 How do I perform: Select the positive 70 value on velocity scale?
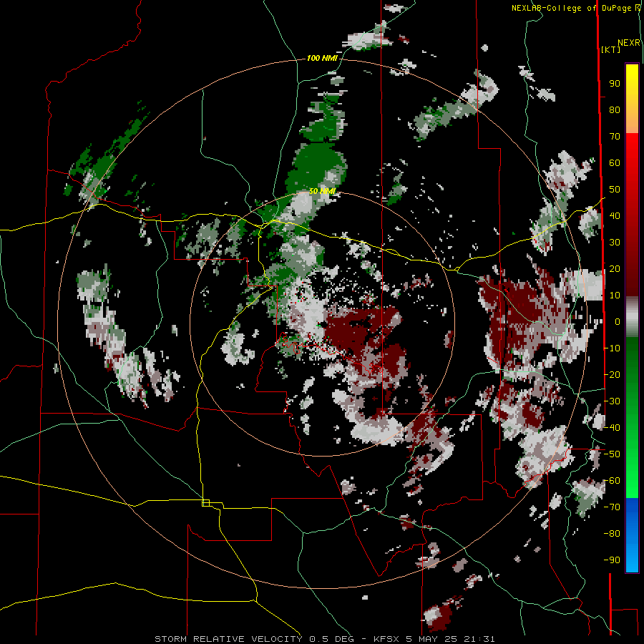(615, 137)
